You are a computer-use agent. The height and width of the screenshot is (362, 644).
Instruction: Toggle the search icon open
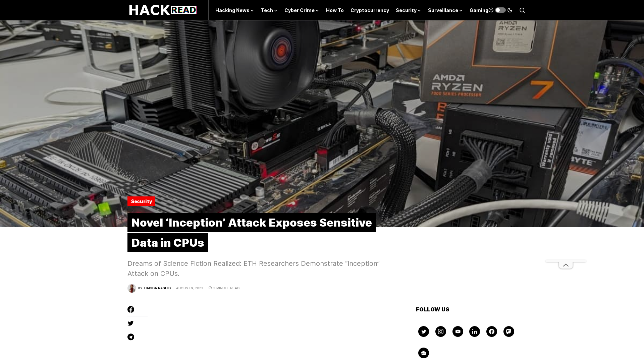tap(522, 10)
